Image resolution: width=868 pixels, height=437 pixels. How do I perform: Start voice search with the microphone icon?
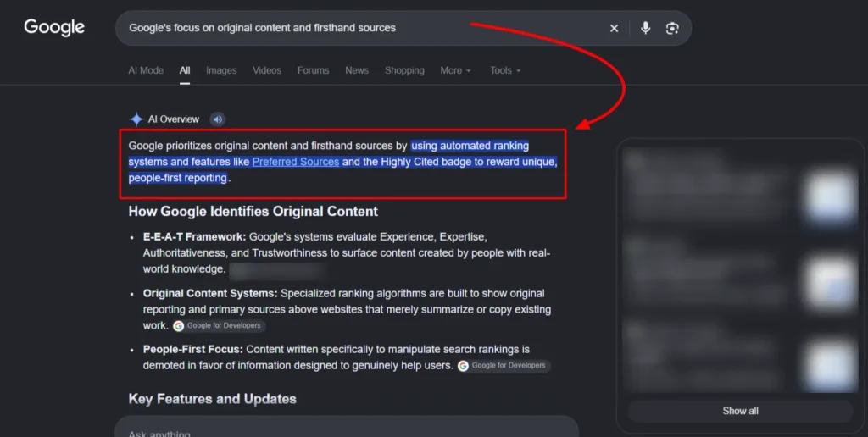(x=645, y=28)
